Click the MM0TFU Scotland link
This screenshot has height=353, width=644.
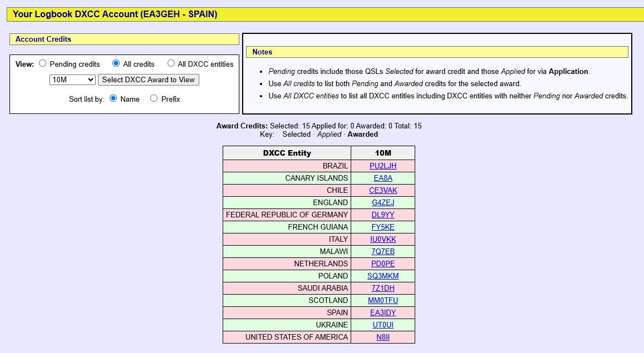(x=383, y=301)
